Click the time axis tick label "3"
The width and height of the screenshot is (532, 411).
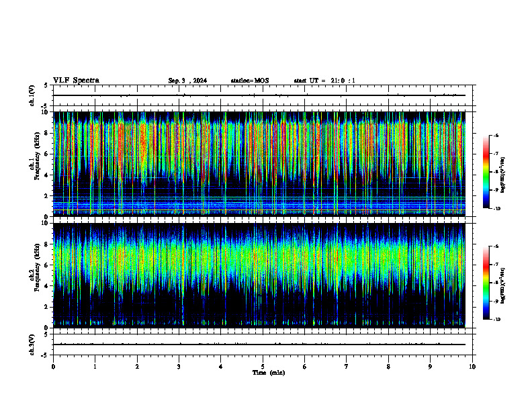point(179,367)
